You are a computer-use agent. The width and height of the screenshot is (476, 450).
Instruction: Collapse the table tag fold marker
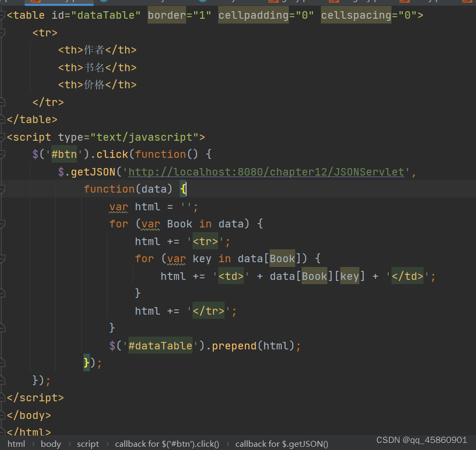[x=2, y=15]
